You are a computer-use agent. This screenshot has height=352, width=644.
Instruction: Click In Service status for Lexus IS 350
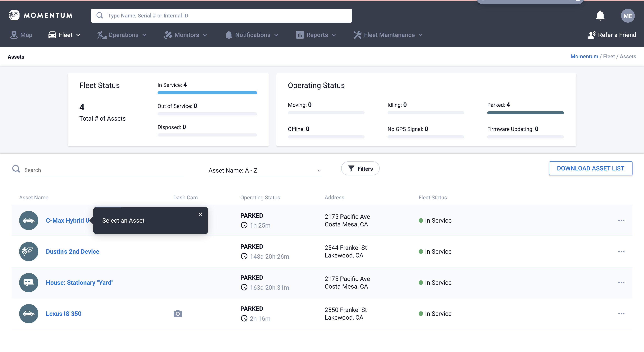(435, 313)
